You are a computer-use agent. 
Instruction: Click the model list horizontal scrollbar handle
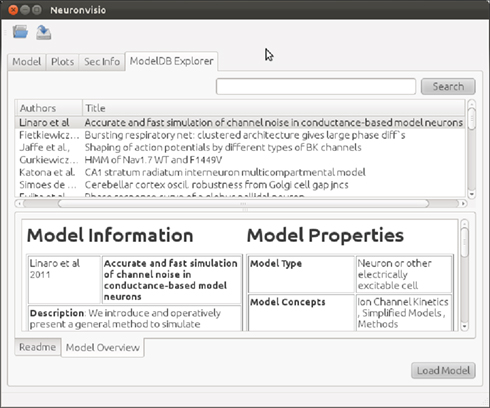tap(243, 203)
